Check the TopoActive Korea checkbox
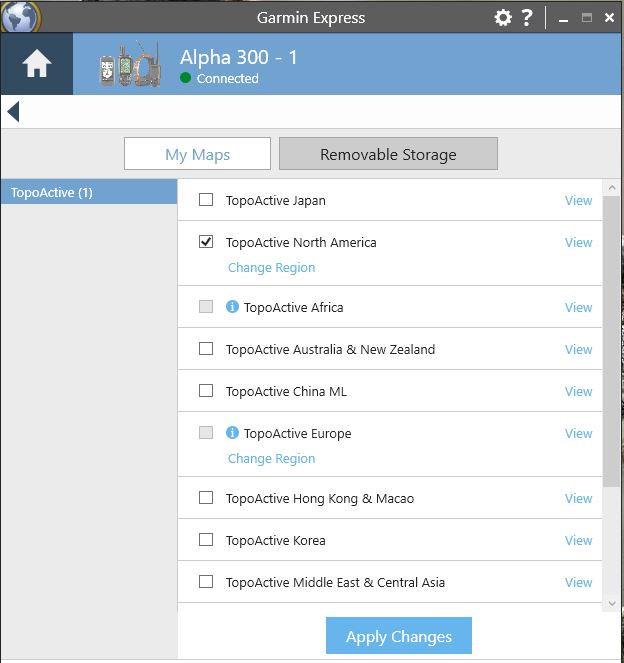This screenshot has height=663, width=624. (206, 539)
